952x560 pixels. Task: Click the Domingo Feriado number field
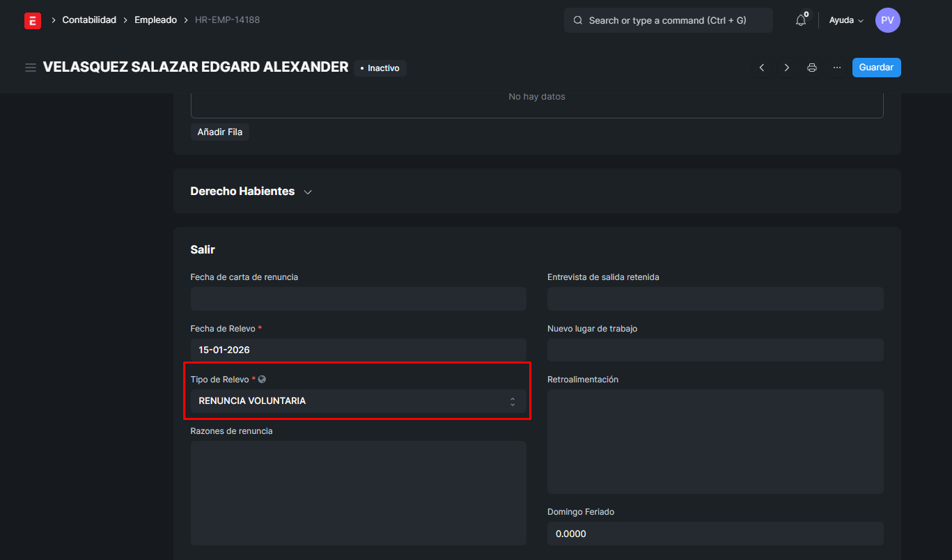tap(715, 534)
